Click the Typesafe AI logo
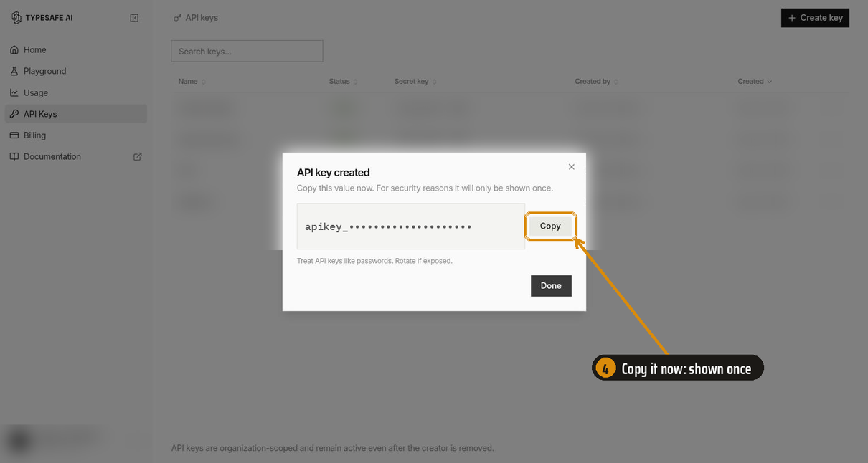Viewport: 868px width, 463px height. click(42, 18)
